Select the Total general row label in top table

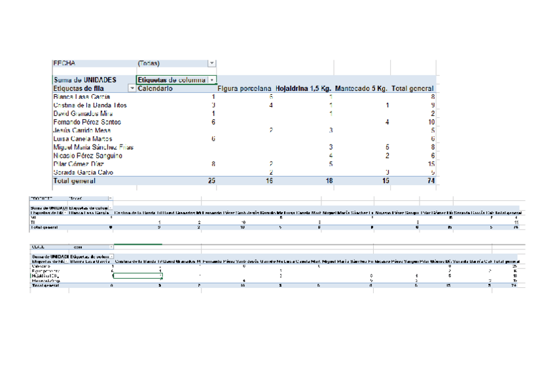74,181
